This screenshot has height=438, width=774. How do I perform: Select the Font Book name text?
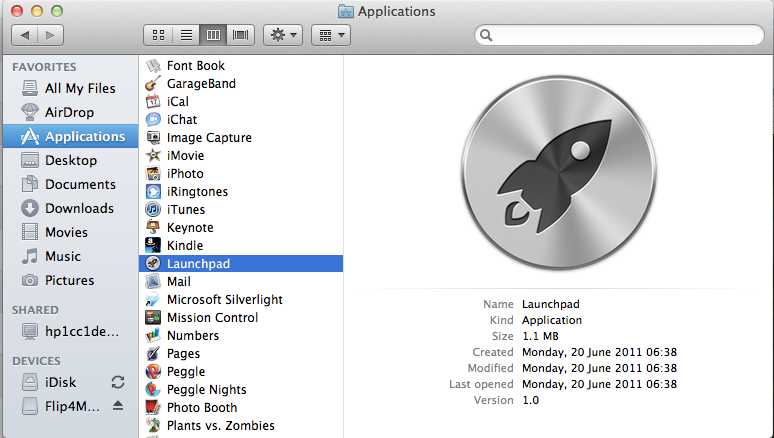[x=195, y=66]
